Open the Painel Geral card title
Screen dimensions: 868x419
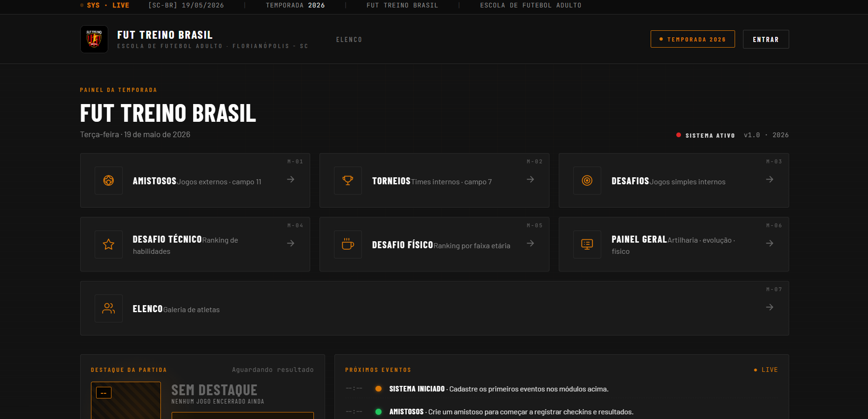[639, 239]
